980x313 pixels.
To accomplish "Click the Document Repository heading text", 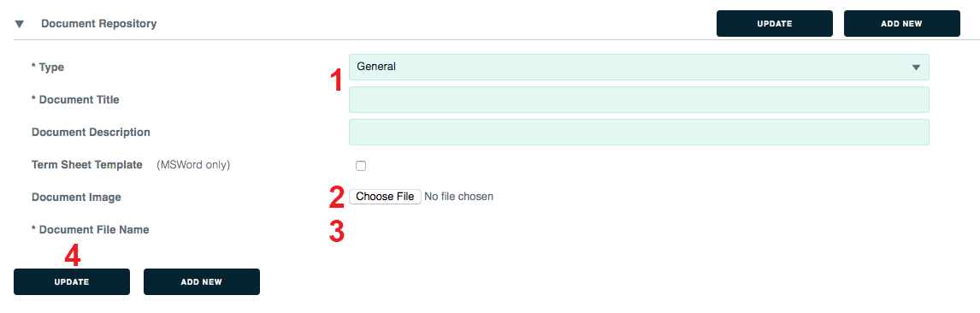I will pyautogui.click(x=98, y=24).
